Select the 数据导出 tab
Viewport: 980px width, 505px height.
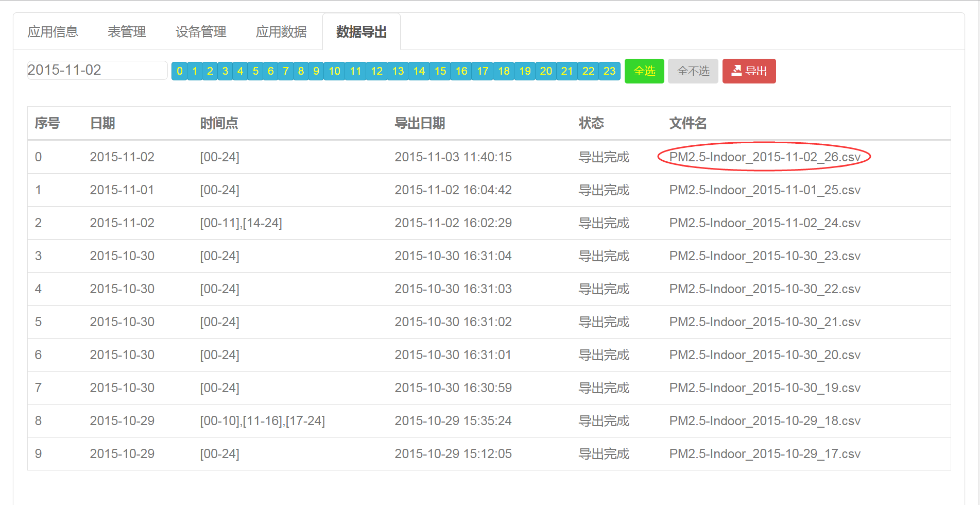coord(361,32)
